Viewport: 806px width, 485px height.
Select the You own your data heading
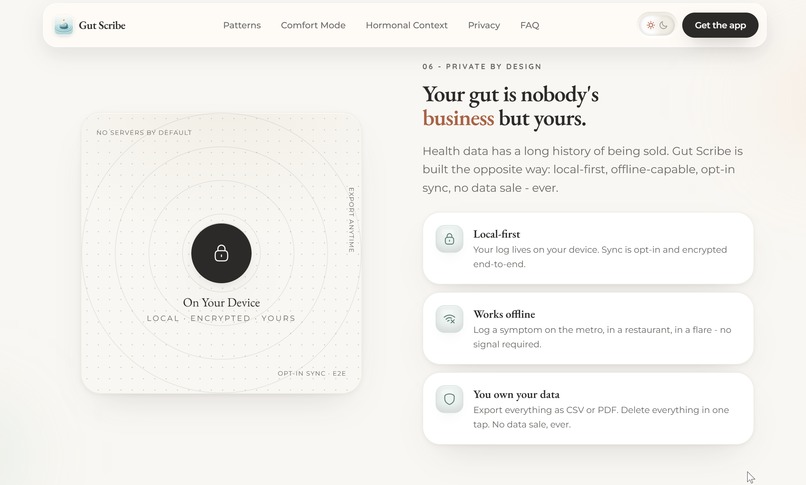point(517,394)
